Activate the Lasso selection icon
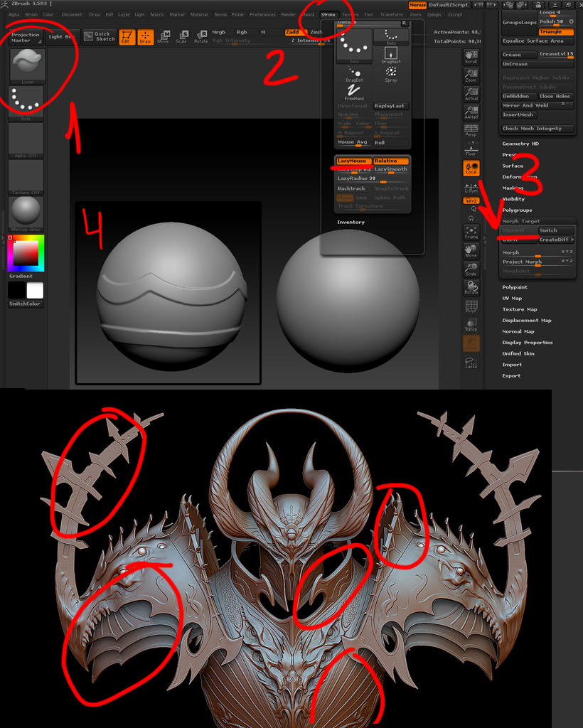The height and width of the screenshot is (728, 583). tap(471, 362)
